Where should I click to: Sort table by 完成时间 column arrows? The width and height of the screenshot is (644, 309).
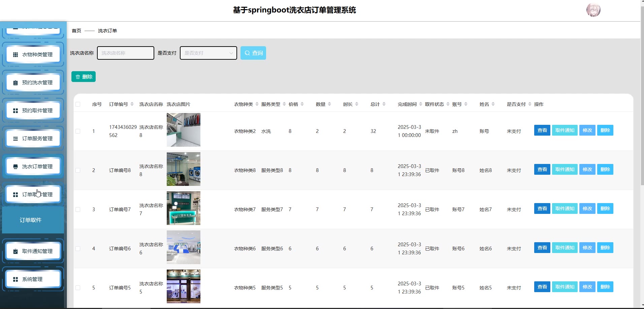[420, 104]
